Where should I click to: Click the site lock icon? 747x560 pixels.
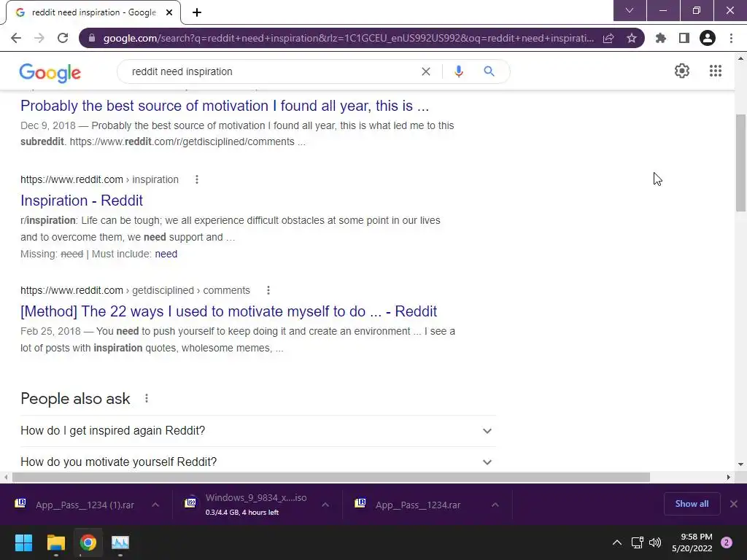pos(92,38)
